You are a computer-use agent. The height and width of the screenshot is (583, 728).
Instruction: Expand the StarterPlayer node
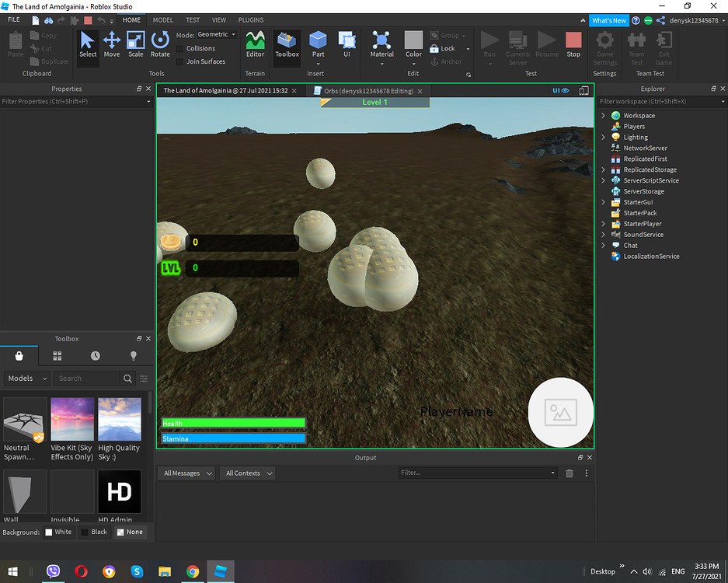coord(603,224)
